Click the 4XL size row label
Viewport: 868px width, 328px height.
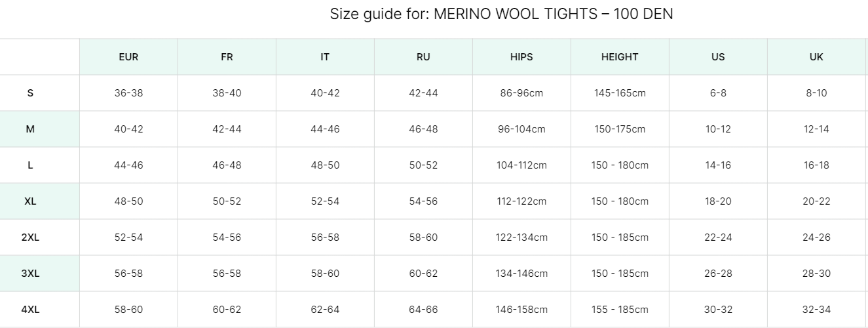(30, 310)
